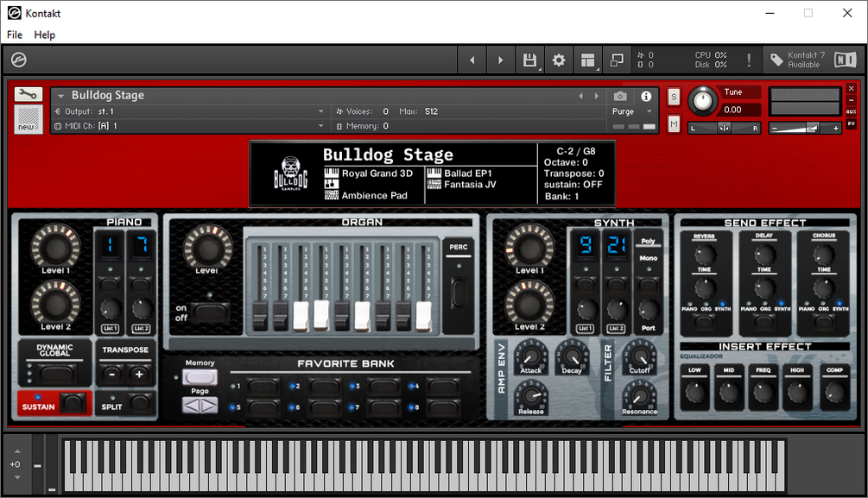Click the instrument volume slider

coord(804,129)
